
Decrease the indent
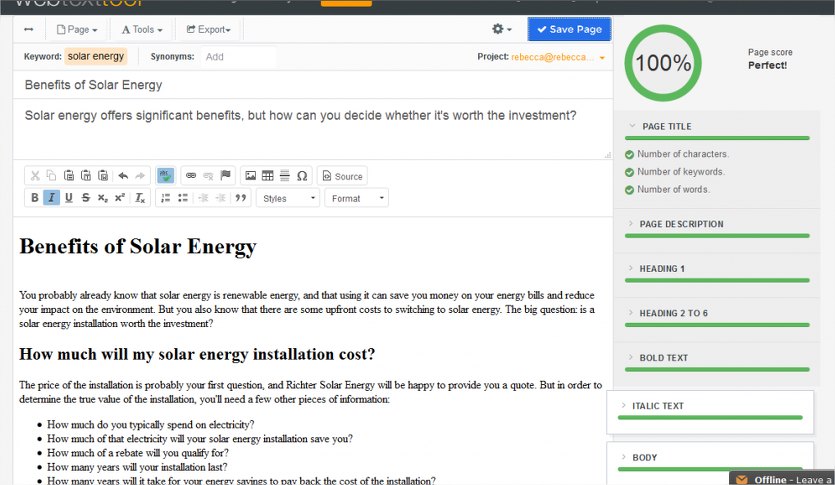pyautogui.click(x=203, y=198)
